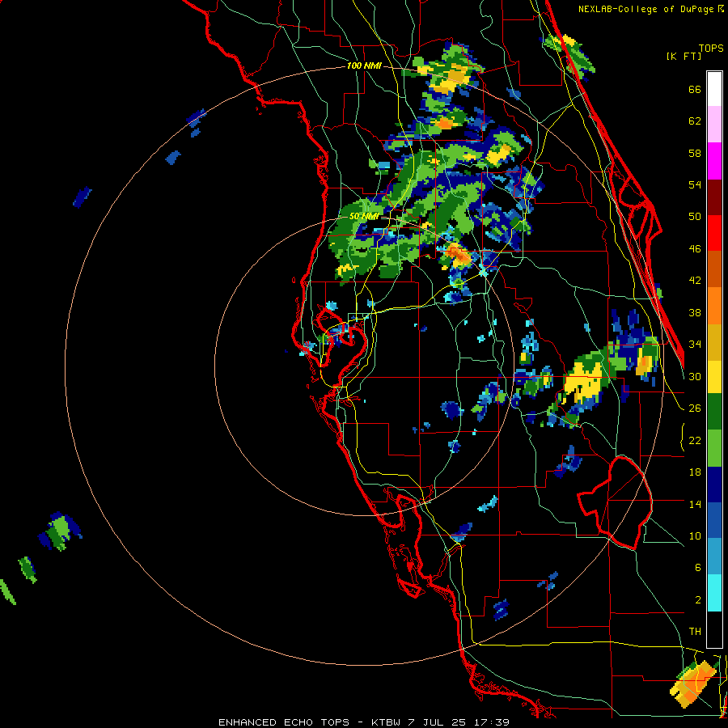Screen dimensions: 728x728
Task: Click the 54 legend value
Action: [695, 185]
